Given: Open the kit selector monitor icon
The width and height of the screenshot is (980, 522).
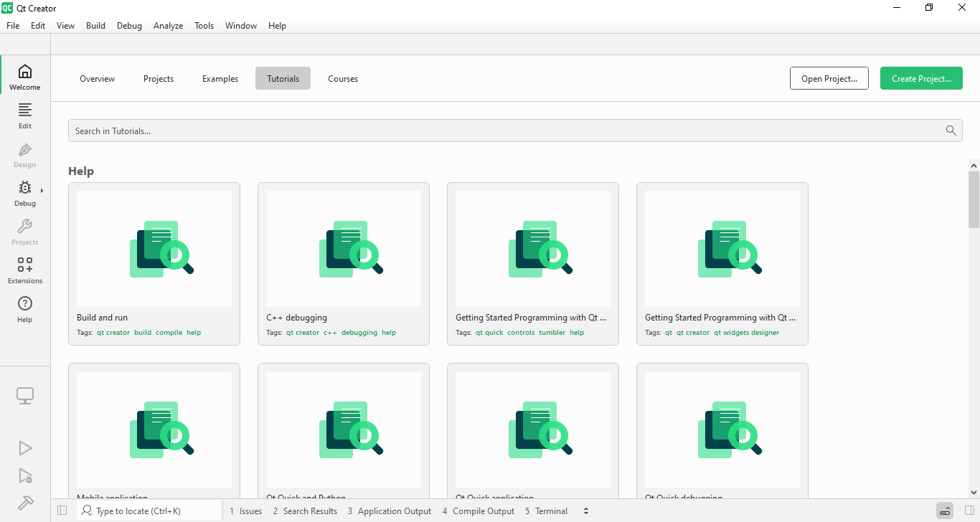Looking at the screenshot, I should pyautogui.click(x=25, y=396).
